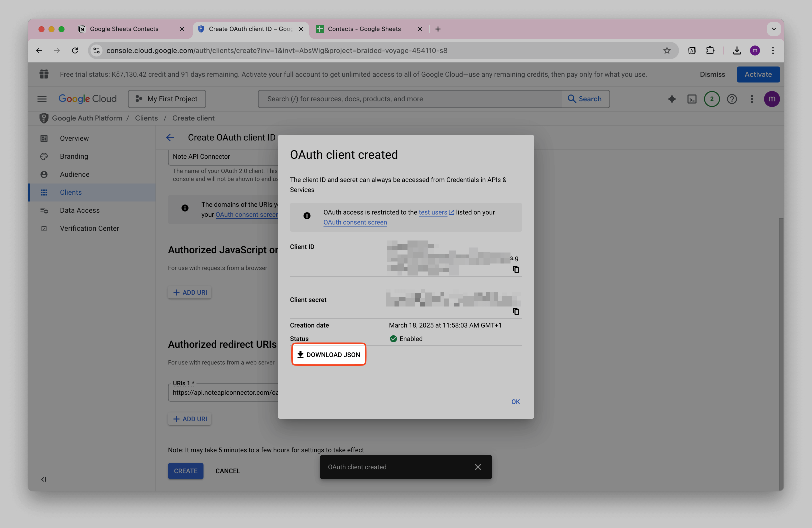Open the My First Project selector
This screenshot has height=528, width=812.
coord(167,99)
